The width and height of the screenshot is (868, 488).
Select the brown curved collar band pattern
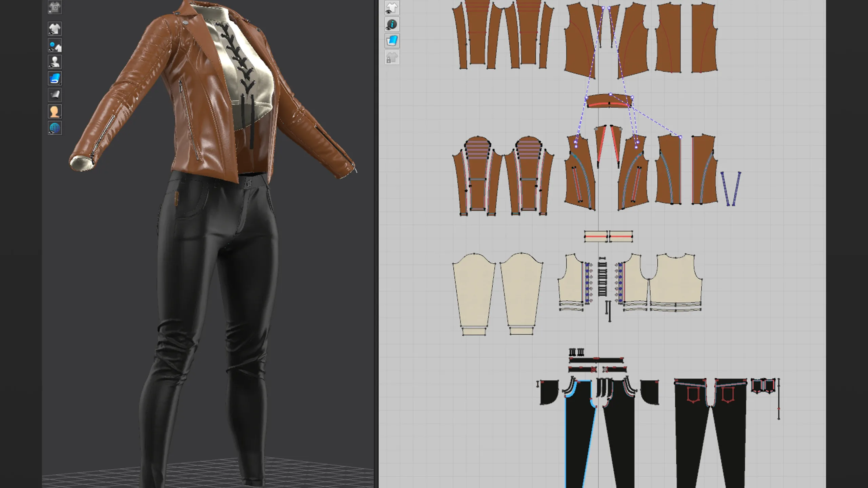tap(610, 101)
